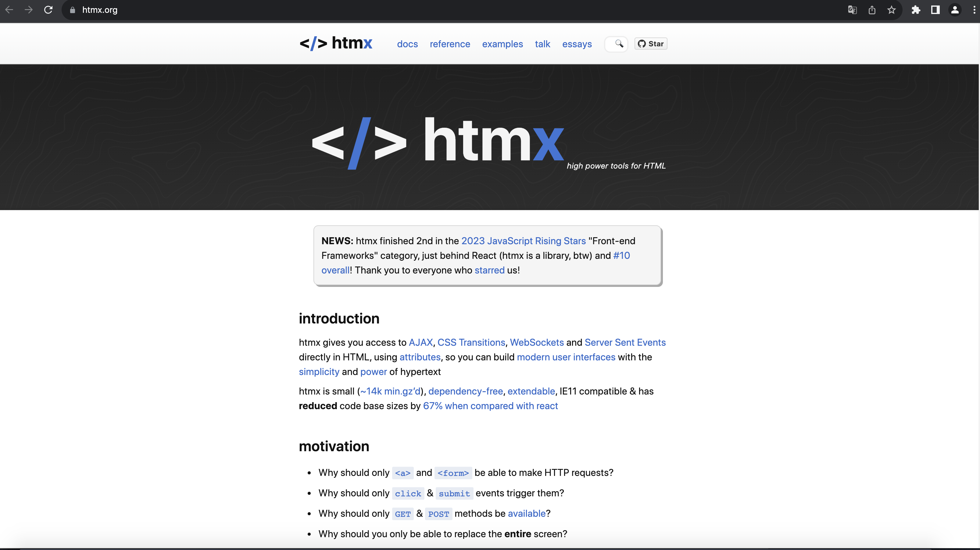Click the 'attributes' link
The image size is (980, 550).
420,357
